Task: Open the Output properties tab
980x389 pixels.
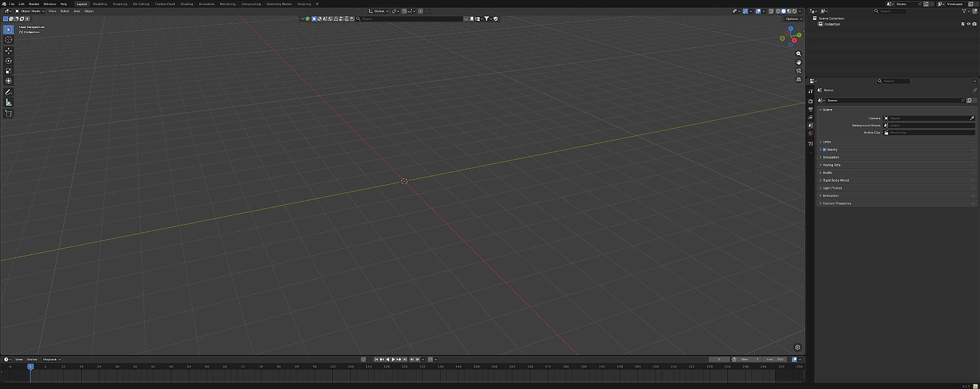Action: (x=811, y=110)
